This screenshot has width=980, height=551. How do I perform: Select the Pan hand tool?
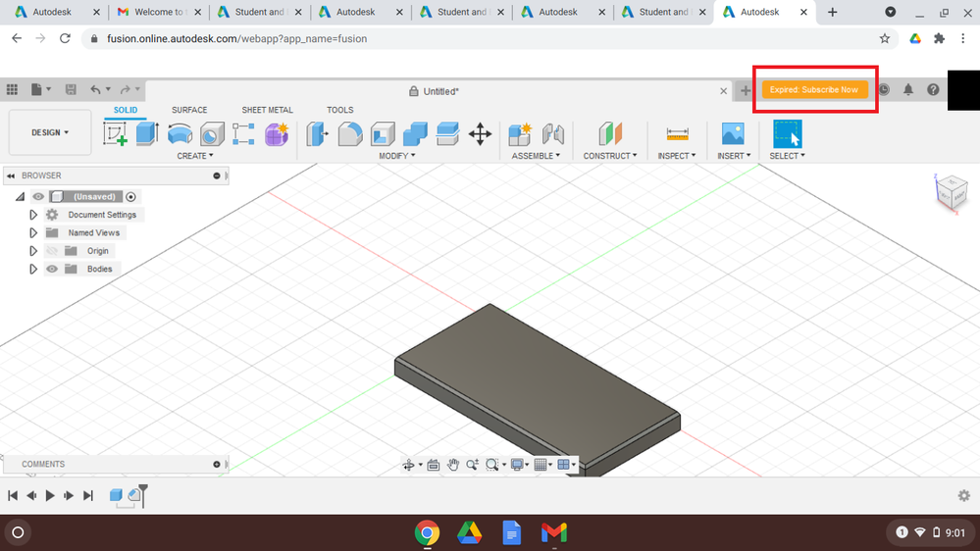click(x=453, y=464)
